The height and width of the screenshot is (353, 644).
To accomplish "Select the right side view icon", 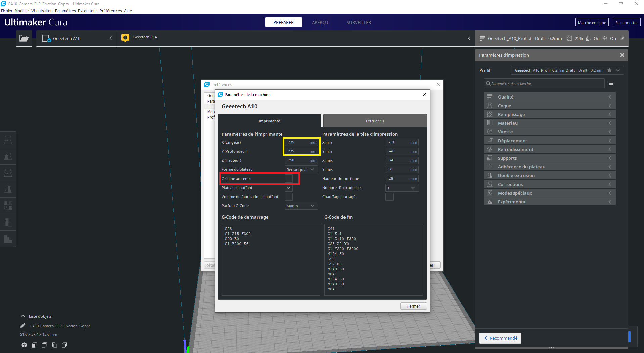I will click(x=64, y=345).
